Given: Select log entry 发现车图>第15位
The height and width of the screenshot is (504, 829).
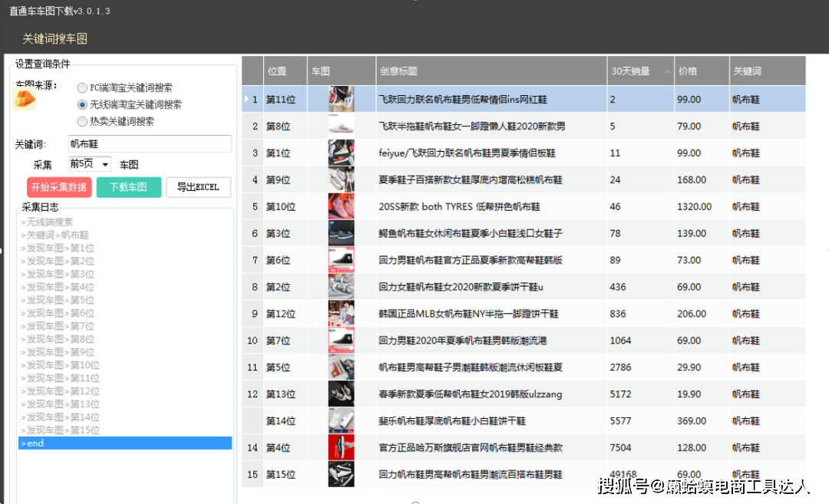Looking at the screenshot, I should click(61, 430).
